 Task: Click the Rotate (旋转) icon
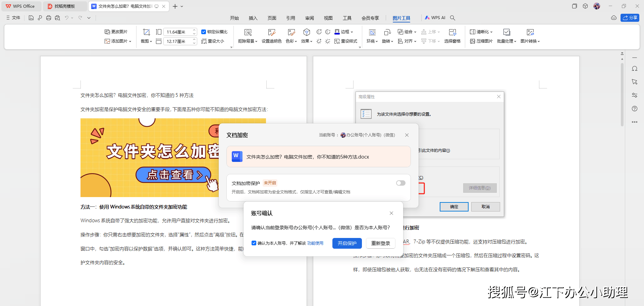pos(387,32)
